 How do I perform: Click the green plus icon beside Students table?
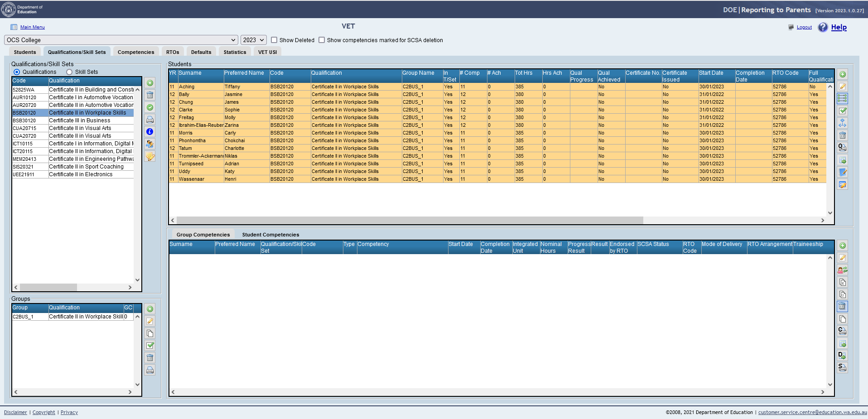[x=842, y=74]
